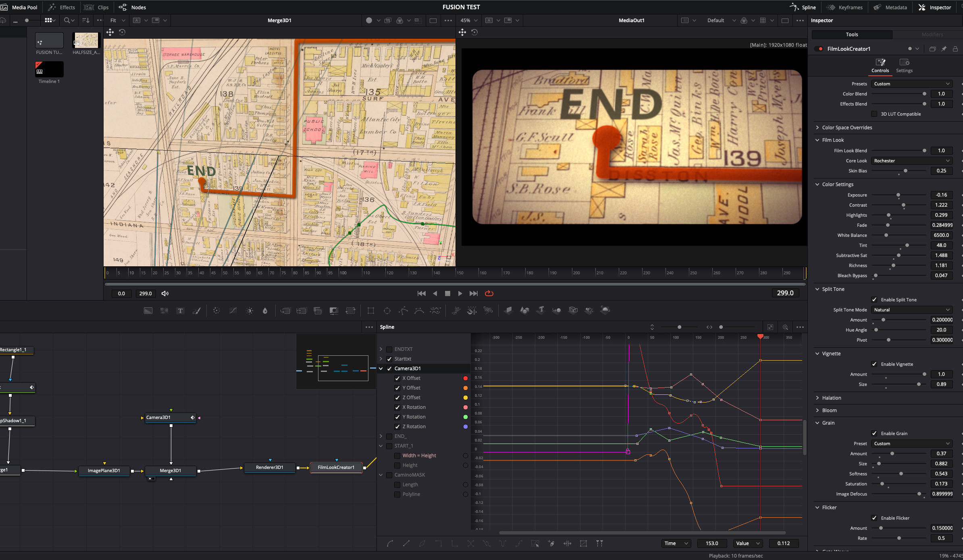Select the Background tool in the toolbar
The width and height of the screenshot is (963, 560).
(x=148, y=311)
